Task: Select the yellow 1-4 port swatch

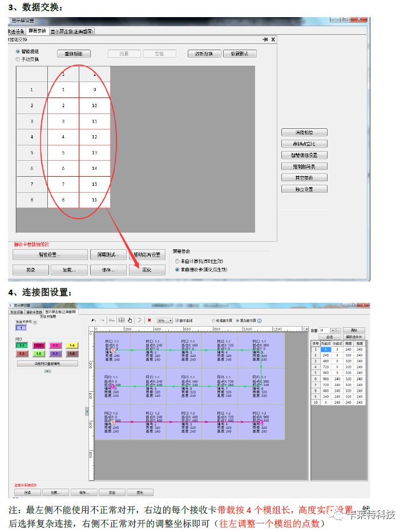Action: (x=72, y=345)
